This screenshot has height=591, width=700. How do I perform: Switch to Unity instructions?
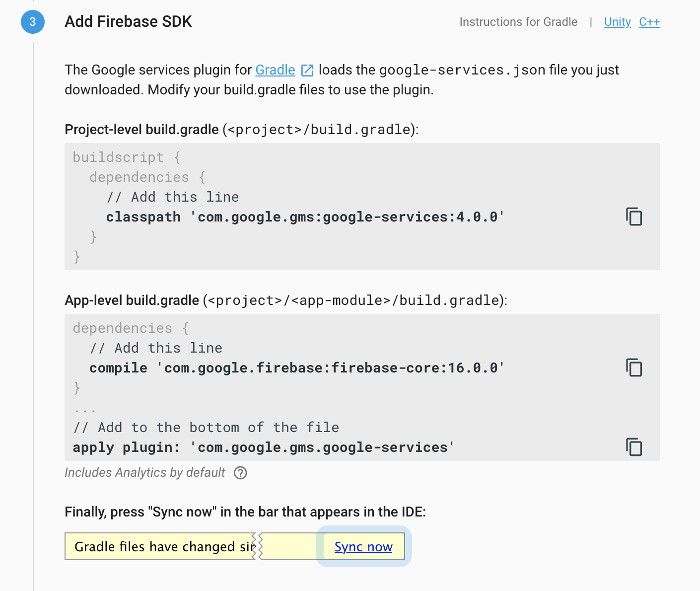(x=617, y=22)
